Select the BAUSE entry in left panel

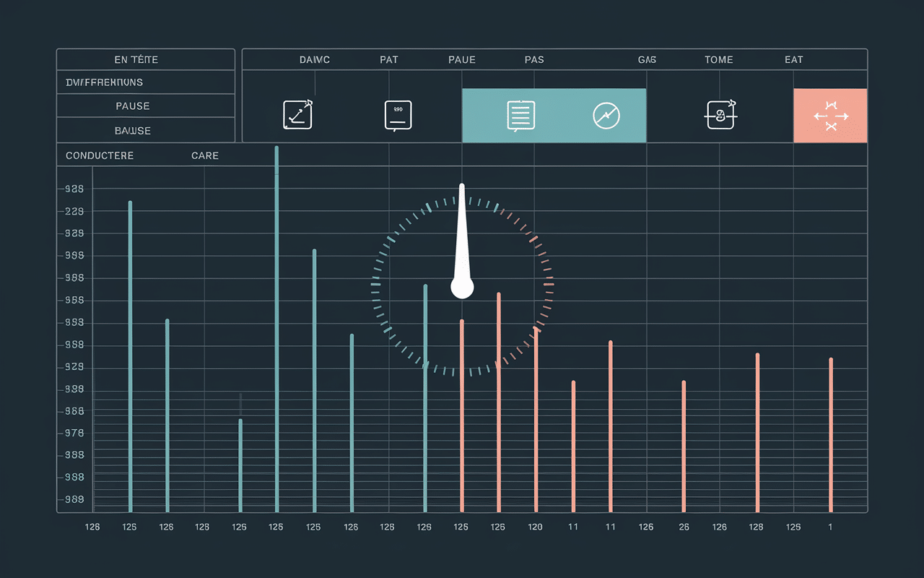click(x=133, y=131)
